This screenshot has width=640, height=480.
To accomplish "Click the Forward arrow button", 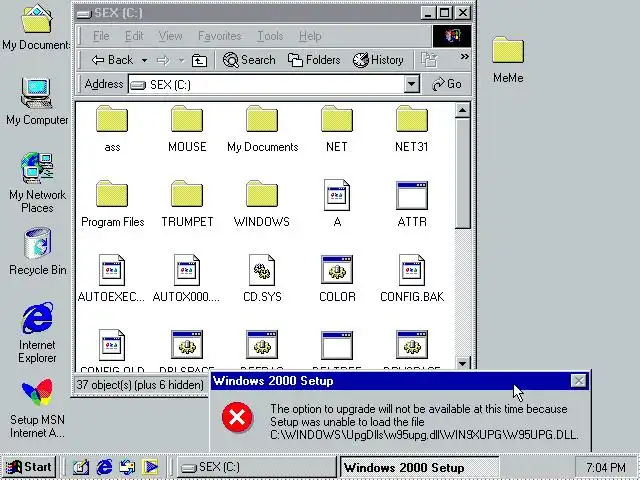I will (163, 61).
